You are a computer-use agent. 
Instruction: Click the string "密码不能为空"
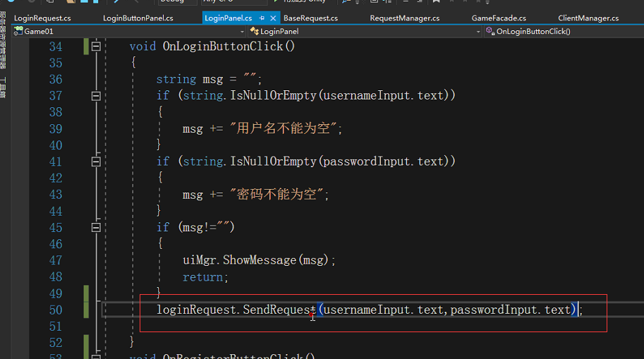point(277,194)
